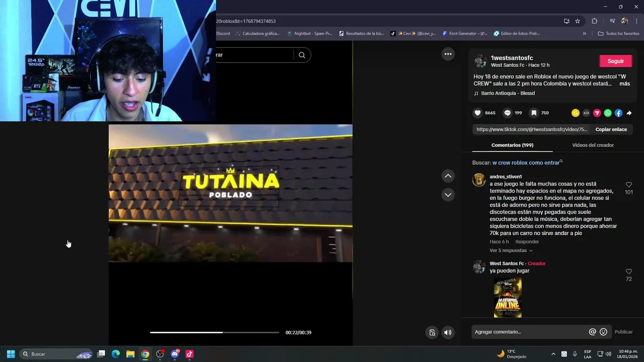Like West Santos Fc's 'ya pueden jugar' comment
This screenshot has width=644, height=362.
pyautogui.click(x=629, y=271)
